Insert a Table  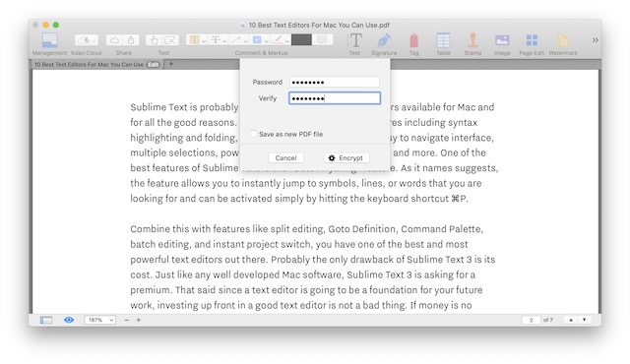(443, 40)
